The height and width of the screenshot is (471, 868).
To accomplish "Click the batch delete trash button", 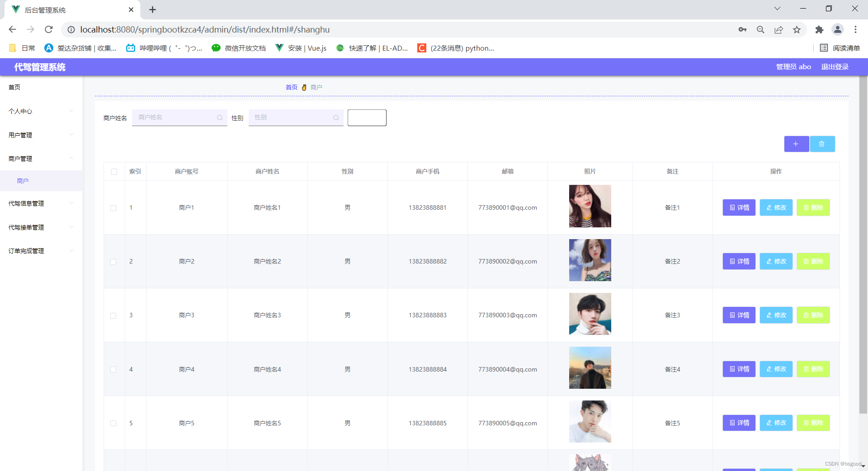I will tap(822, 144).
